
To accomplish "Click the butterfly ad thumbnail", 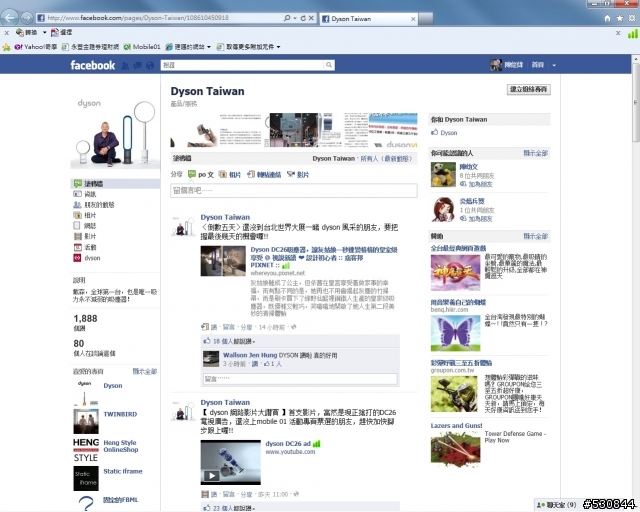I will pos(456,333).
